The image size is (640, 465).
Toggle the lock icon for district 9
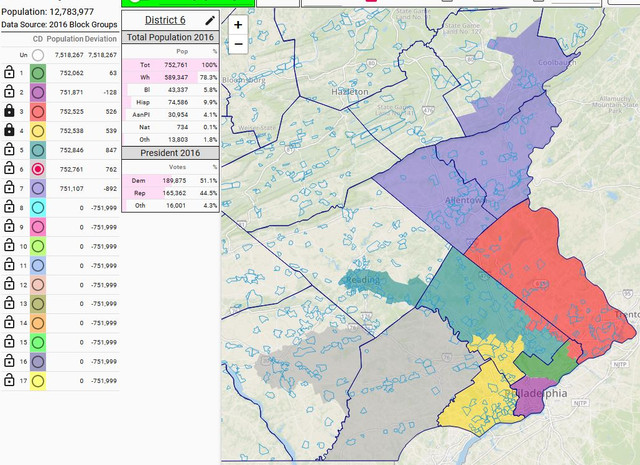click(9, 227)
